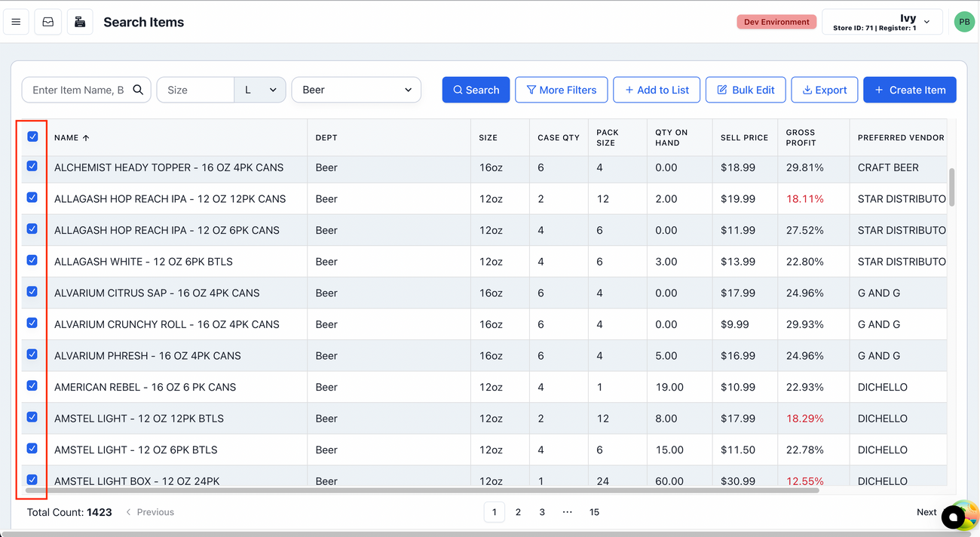Open the chat widget bubble
The height and width of the screenshot is (537, 980).
click(x=953, y=517)
